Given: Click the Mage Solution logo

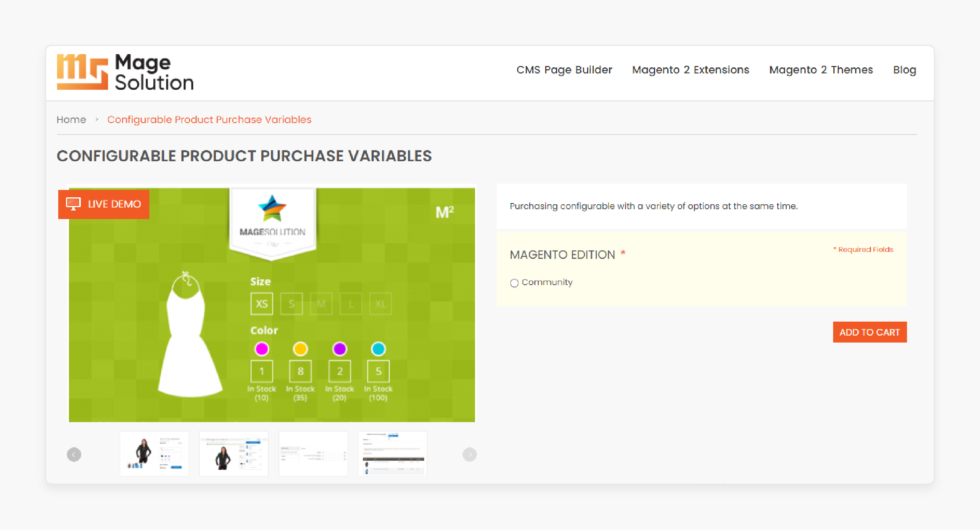Looking at the screenshot, I should 125,72.
